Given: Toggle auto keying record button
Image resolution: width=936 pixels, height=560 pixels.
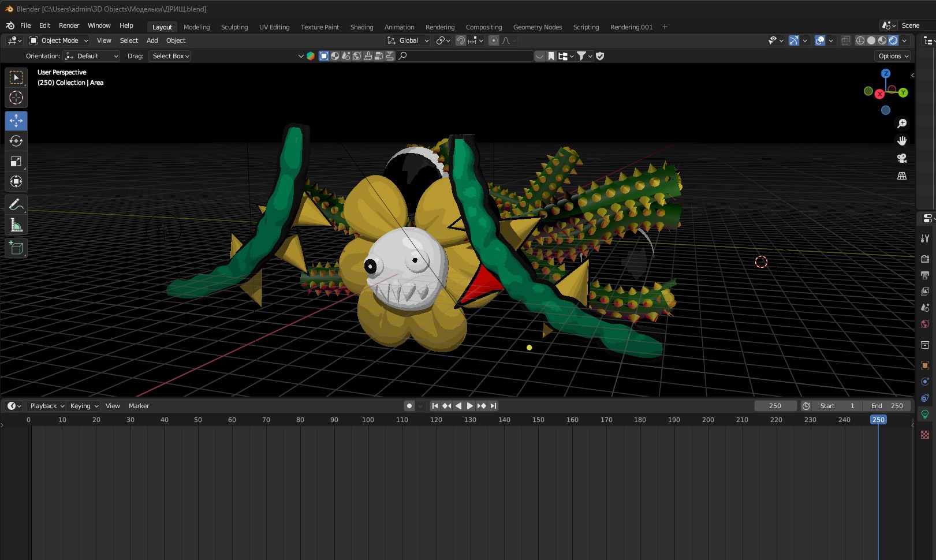Looking at the screenshot, I should 409,406.
